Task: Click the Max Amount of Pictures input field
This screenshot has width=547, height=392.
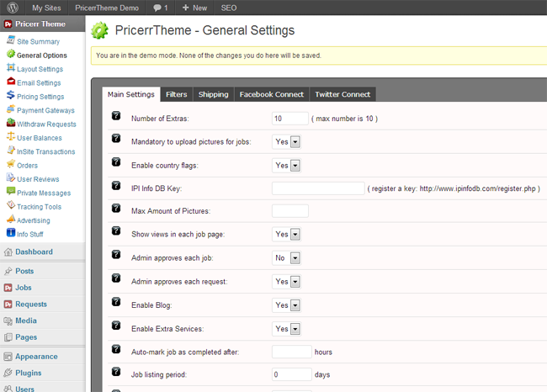Action: 290,211
